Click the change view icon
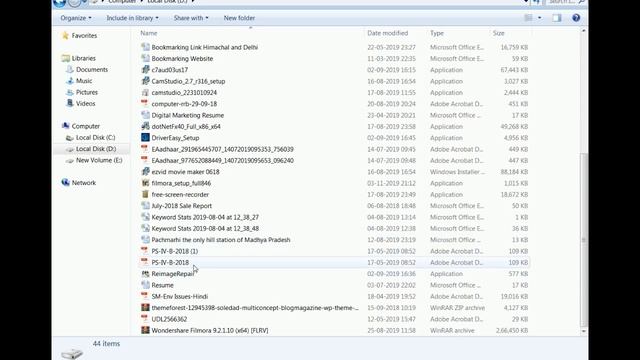Viewport: 640px width, 360px height. point(528,18)
